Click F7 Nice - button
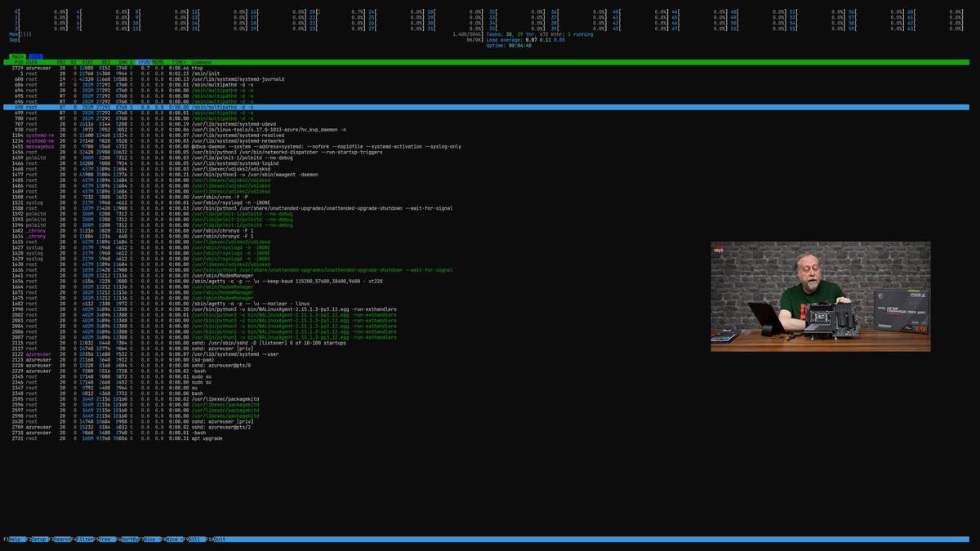The height and width of the screenshot is (551, 980). 149,540
